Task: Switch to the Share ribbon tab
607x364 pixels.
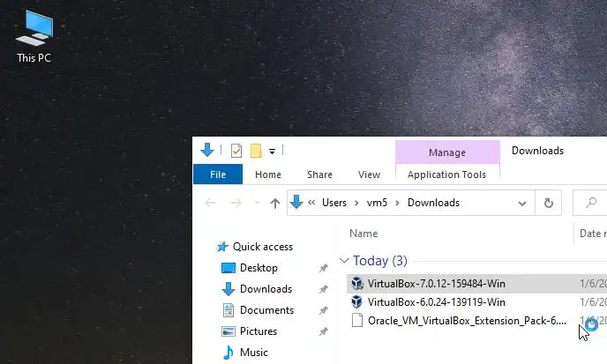Action: coord(319,175)
